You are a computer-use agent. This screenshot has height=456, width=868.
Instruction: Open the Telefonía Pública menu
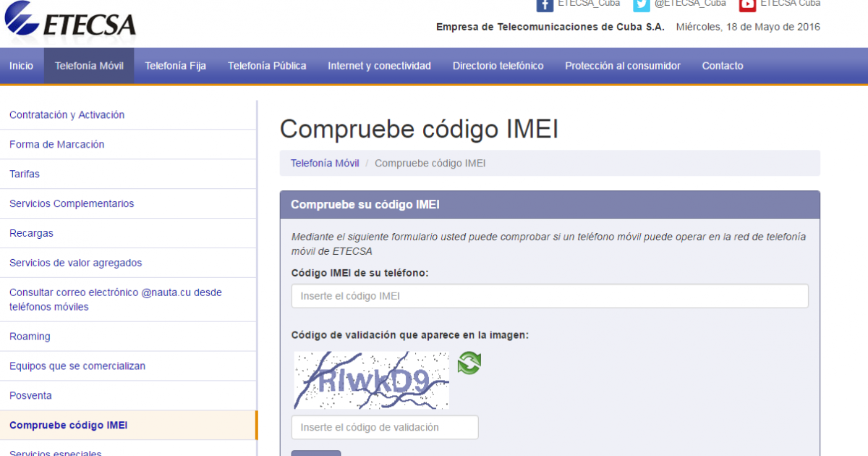pyautogui.click(x=267, y=66)
